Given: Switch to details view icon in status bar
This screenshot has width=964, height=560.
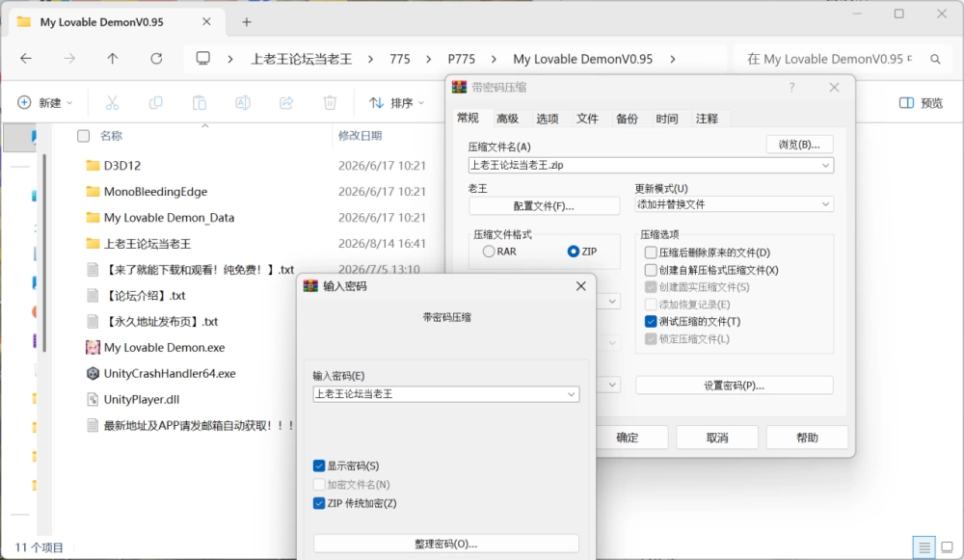Looking at the screenshot, I should pos(924,547).
